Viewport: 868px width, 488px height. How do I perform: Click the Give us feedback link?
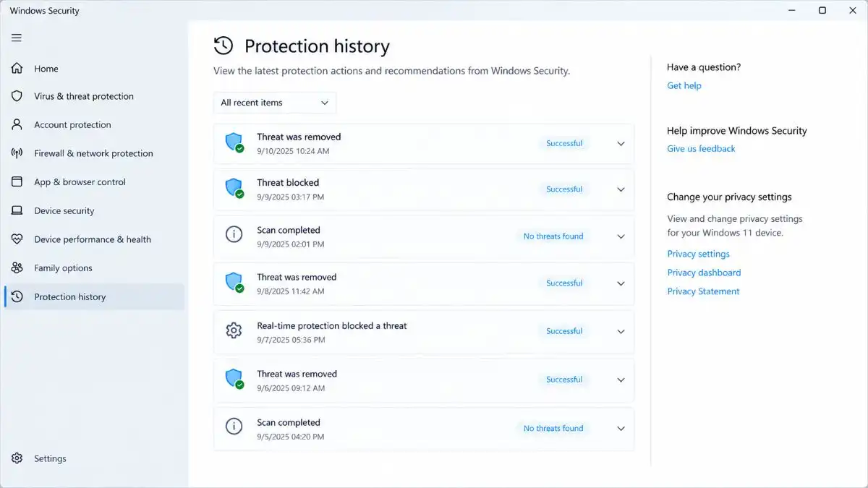tap(701, 148)
